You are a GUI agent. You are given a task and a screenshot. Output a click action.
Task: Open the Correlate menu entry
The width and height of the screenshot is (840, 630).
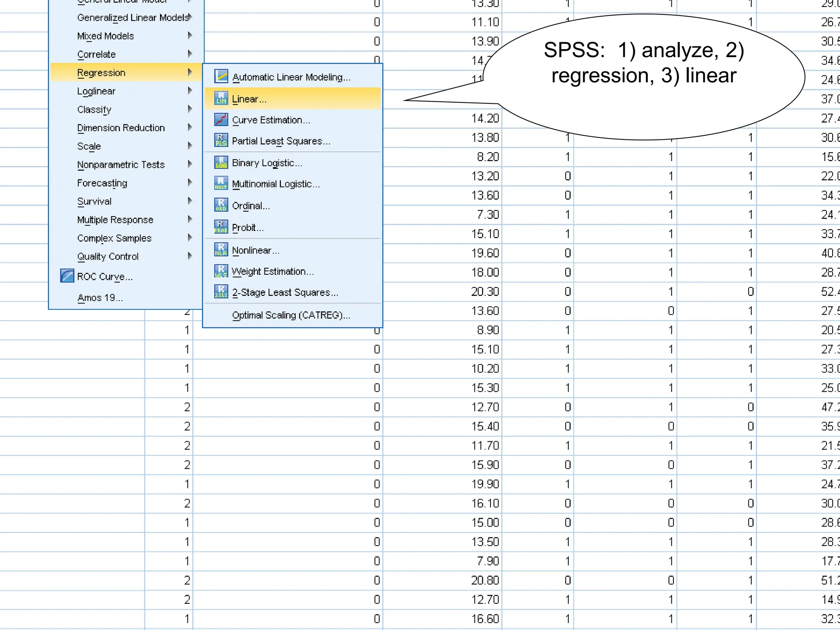(126, 54)
